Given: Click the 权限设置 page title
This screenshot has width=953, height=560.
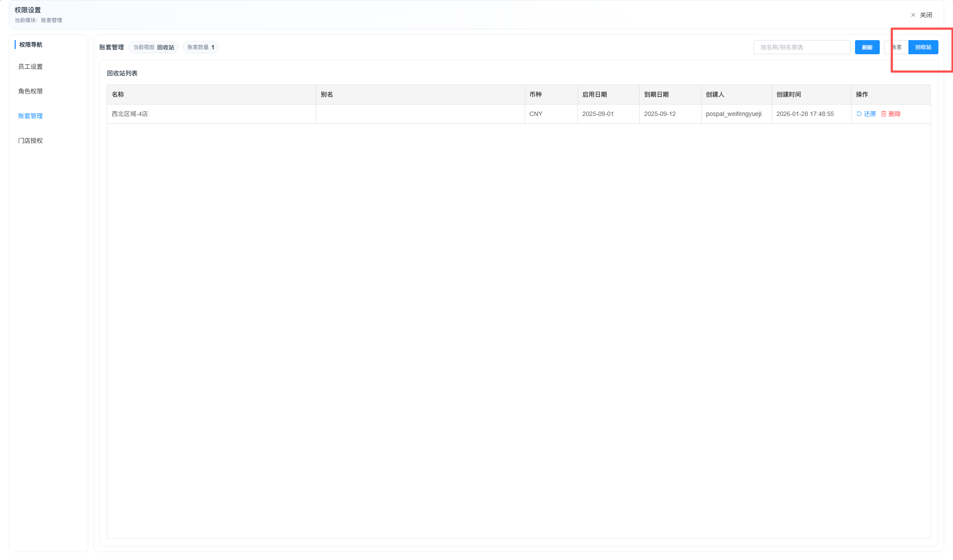Looking at the screenshot, I should pos(28,10).
